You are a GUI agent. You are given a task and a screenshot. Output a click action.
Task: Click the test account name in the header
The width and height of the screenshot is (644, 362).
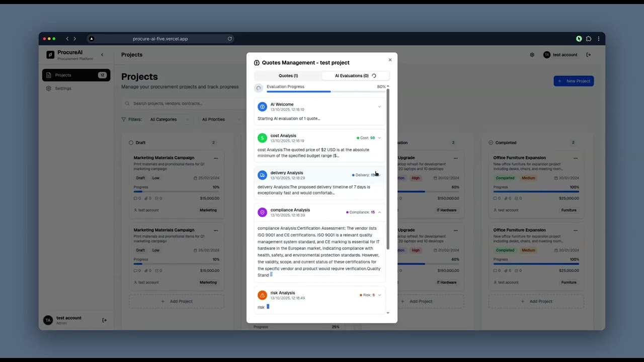coord(565,55)
